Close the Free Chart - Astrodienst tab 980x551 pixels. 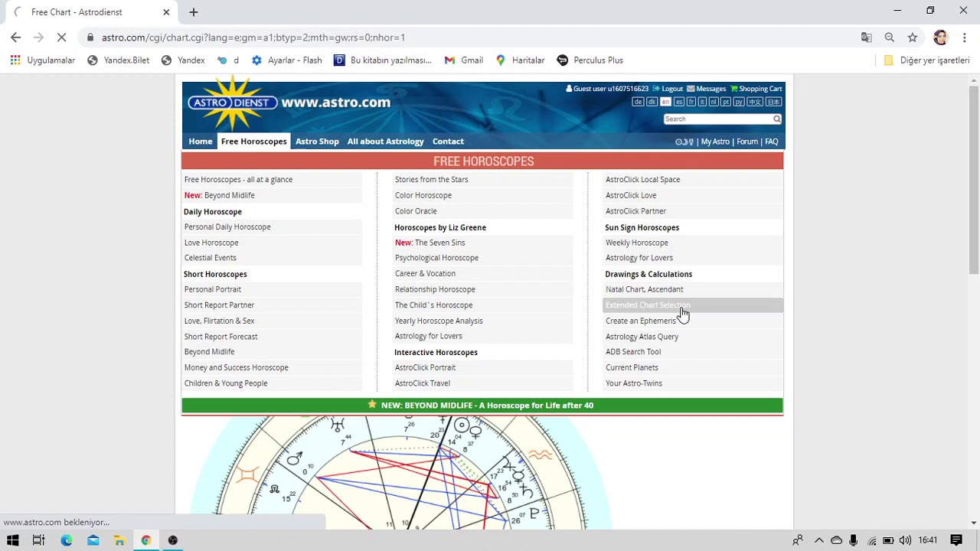[166, 12]
